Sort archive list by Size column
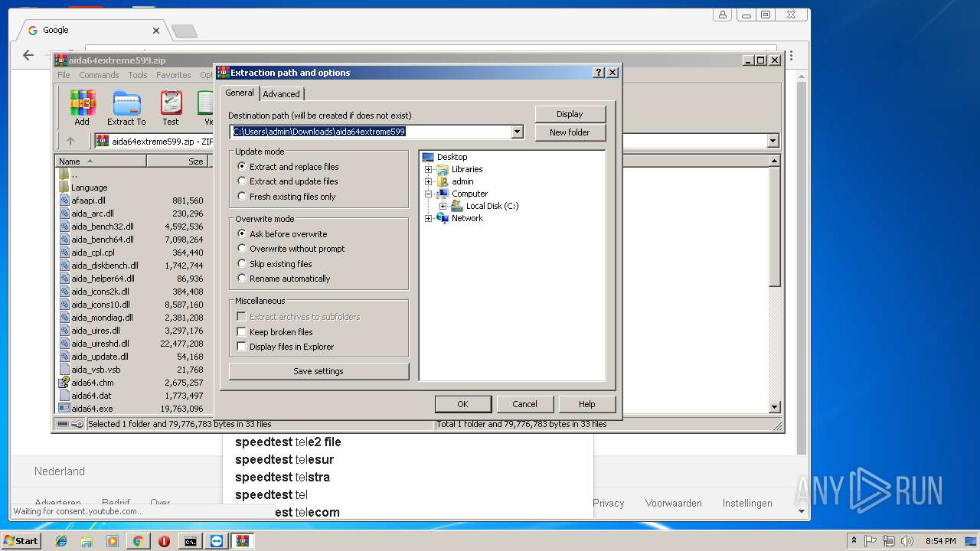This screenshot has width=980, height=551. pos(178,161)
